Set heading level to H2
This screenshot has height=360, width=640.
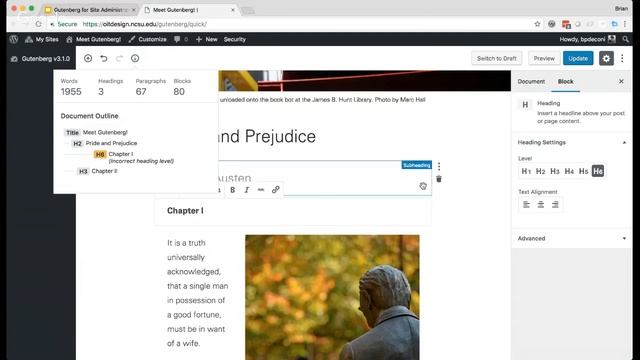click(540, 171)
